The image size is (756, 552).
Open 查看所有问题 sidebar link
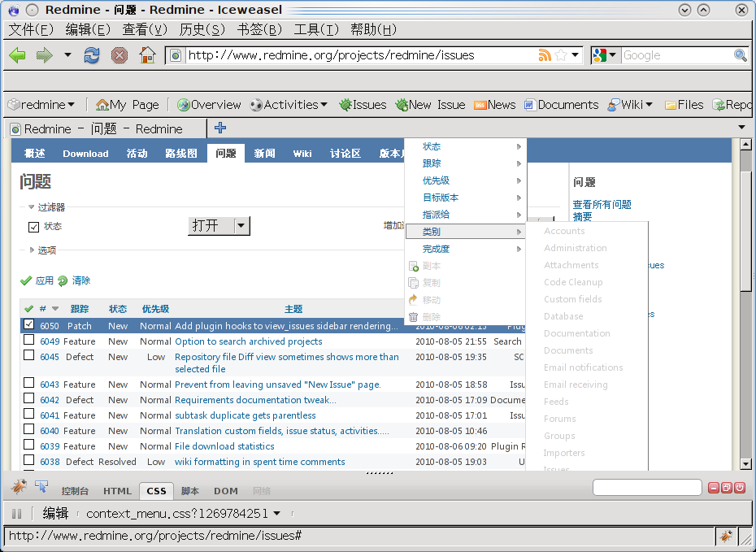(602, 204)
